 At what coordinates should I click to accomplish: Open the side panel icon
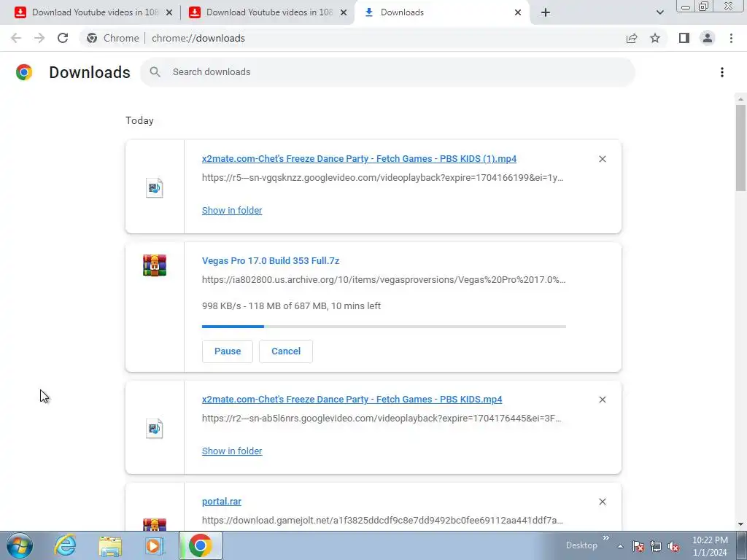(684, 38)
